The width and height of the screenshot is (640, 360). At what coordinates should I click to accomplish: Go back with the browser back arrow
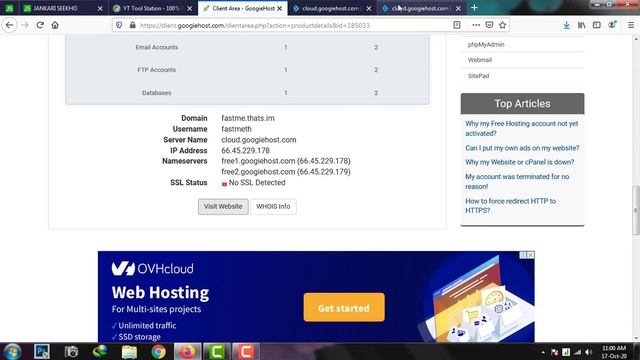point(9,25)
